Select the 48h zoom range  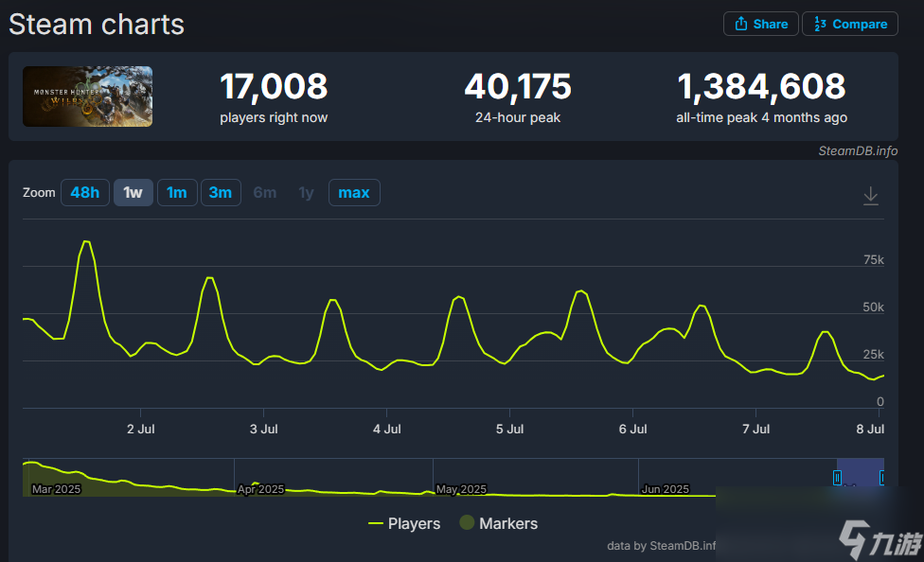coord(85,193)
